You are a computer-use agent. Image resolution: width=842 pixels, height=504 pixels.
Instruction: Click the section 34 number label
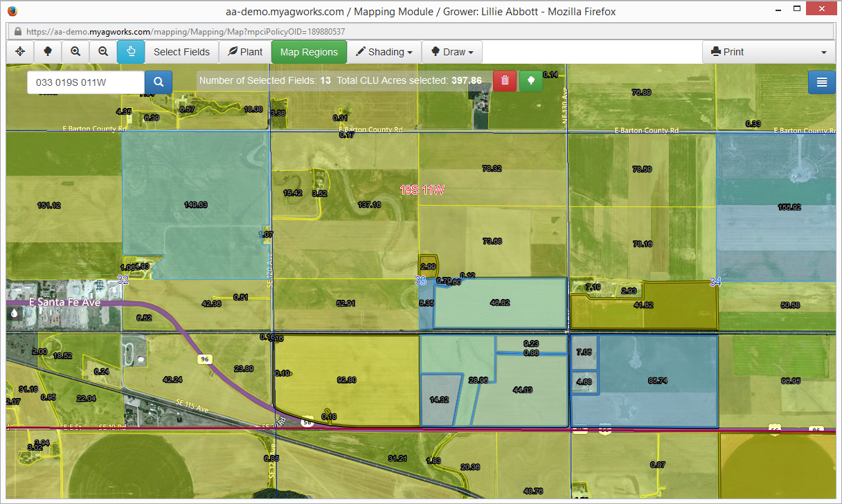pyautogui.click(x=716, y=282)
